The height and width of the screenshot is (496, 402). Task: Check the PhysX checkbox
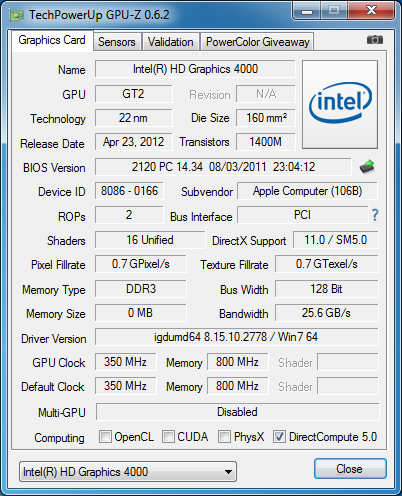coord(224,436)
